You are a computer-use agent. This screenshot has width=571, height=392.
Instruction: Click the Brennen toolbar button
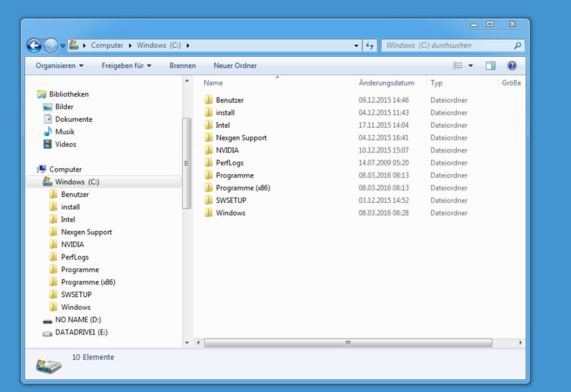[x=182, y=66]
